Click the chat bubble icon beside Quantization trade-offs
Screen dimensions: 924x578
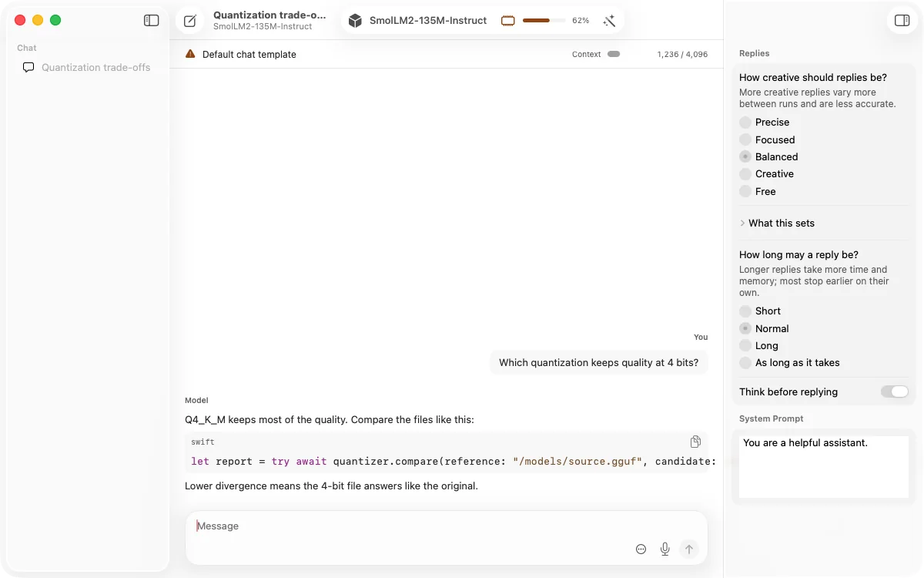[x=28, y=67]
